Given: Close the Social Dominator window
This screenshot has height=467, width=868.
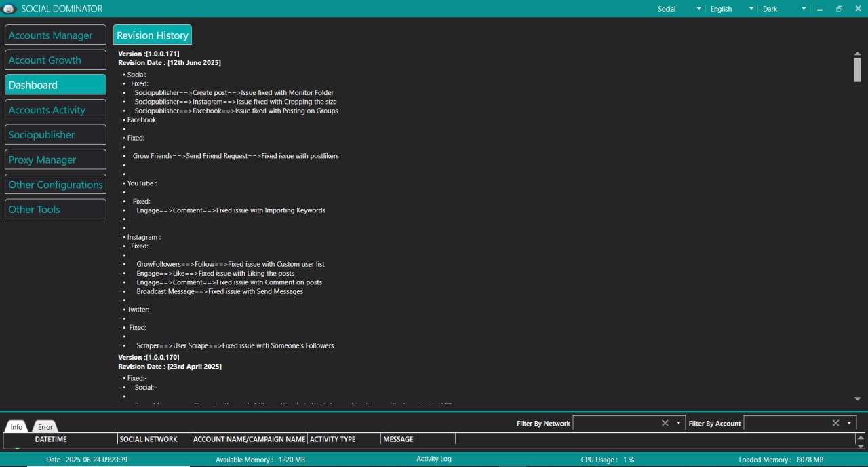Looking at the screenshot, I should point(857,9).
